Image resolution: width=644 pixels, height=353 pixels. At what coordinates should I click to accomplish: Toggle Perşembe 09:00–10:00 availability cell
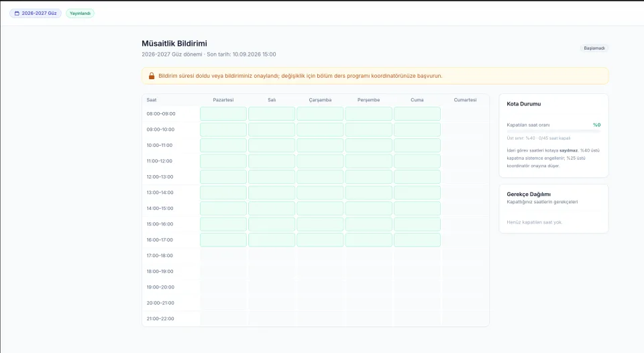pyautogui.click(x=368, y=130)
